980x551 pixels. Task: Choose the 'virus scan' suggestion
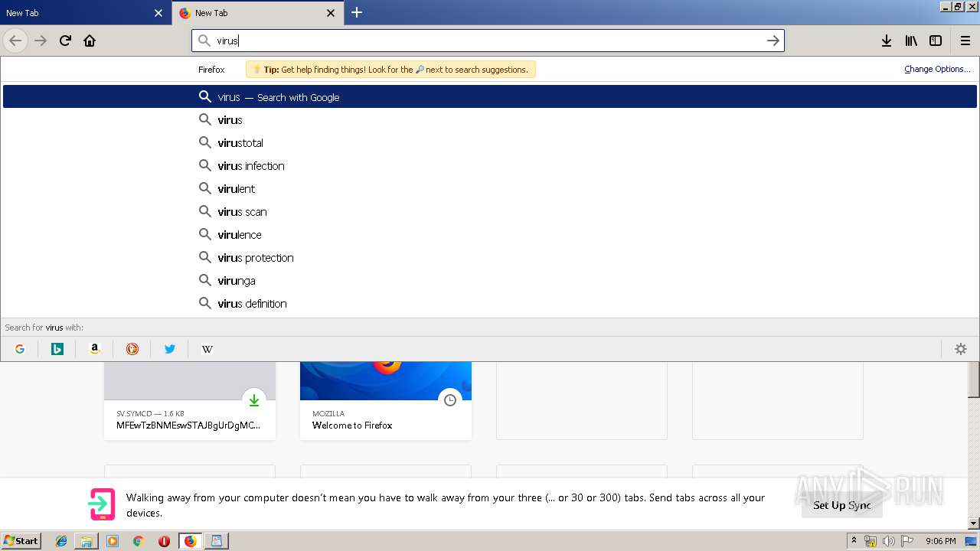tap(490, 211)
